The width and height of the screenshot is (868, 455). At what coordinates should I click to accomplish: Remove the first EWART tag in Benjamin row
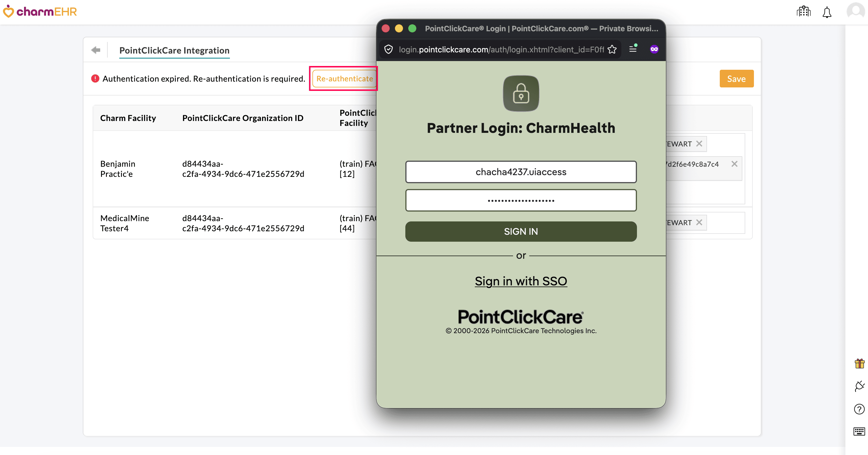pyautogui.click(x=699, y=144)
